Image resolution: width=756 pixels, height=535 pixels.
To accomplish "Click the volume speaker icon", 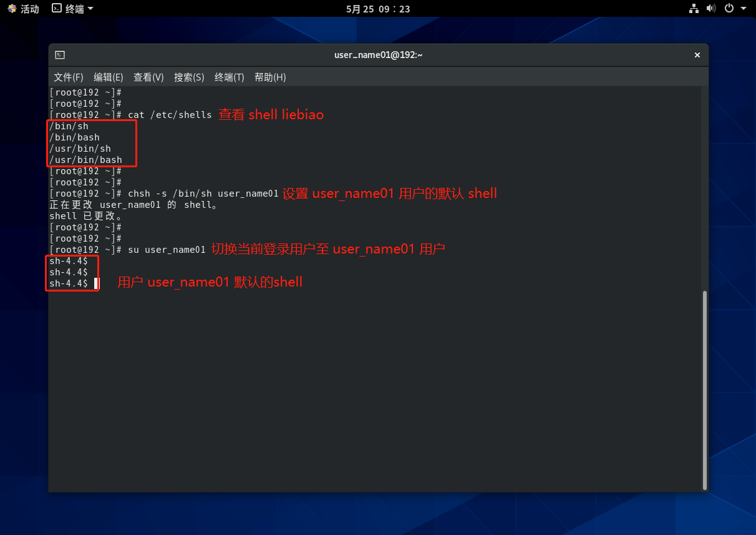I will [711, 9].
